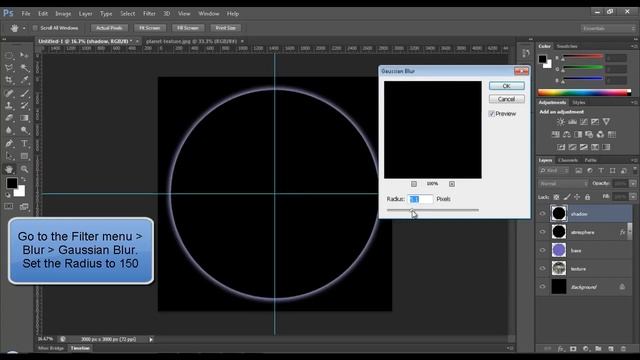Select the Healing Brush tool

pos(9,93)
